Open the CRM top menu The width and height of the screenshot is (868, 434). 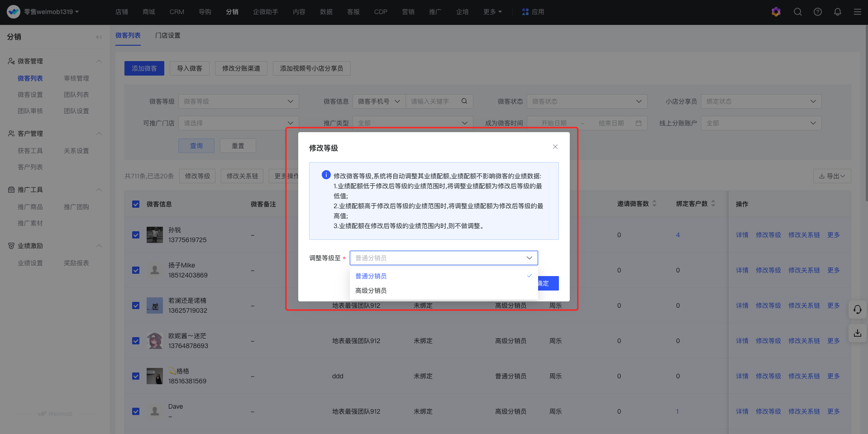pyautogui.click(x=176, y=12)
